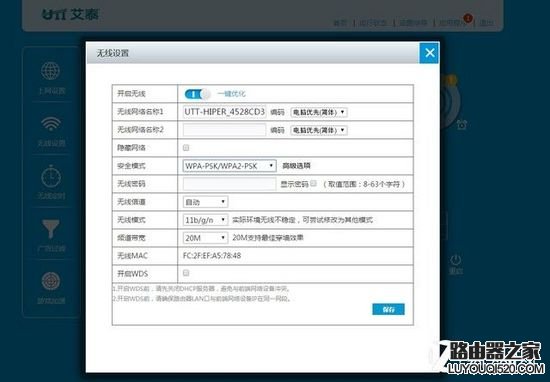Open encoding dropdown for 无线网络名称2

point(319,130)
